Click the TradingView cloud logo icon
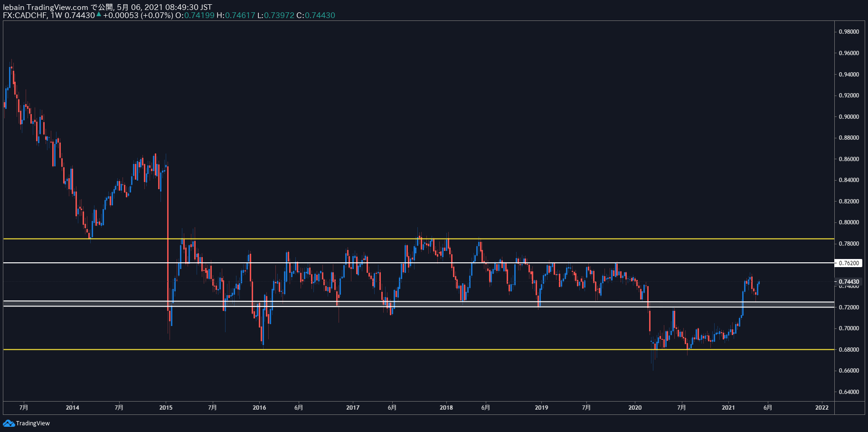This screenshot has height=432, width=868. coord(9,423)
